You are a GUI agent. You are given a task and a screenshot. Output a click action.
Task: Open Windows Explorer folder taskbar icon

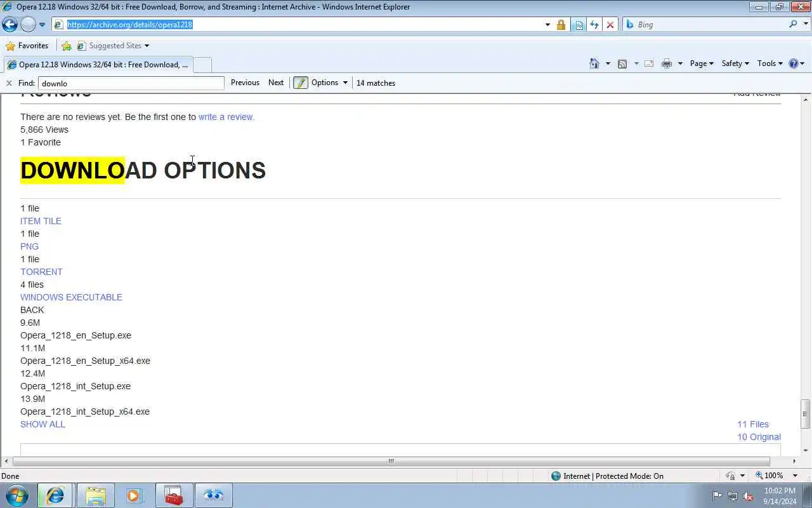click(95, 495)
